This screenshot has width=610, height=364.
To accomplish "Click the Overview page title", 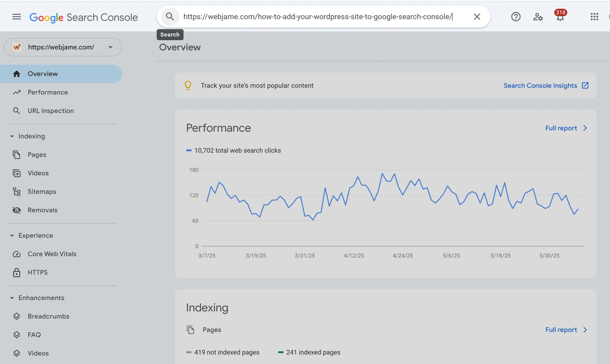I will (180, 47).
